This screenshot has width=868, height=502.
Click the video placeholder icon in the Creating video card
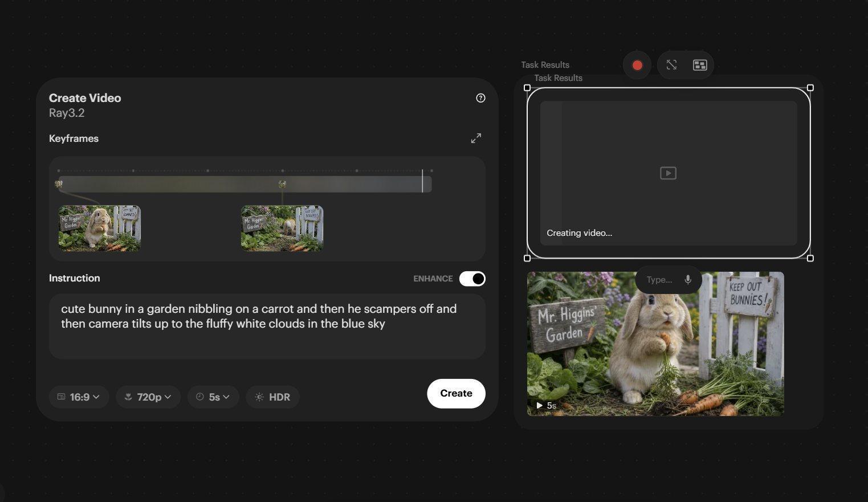[x=668, y=173]
